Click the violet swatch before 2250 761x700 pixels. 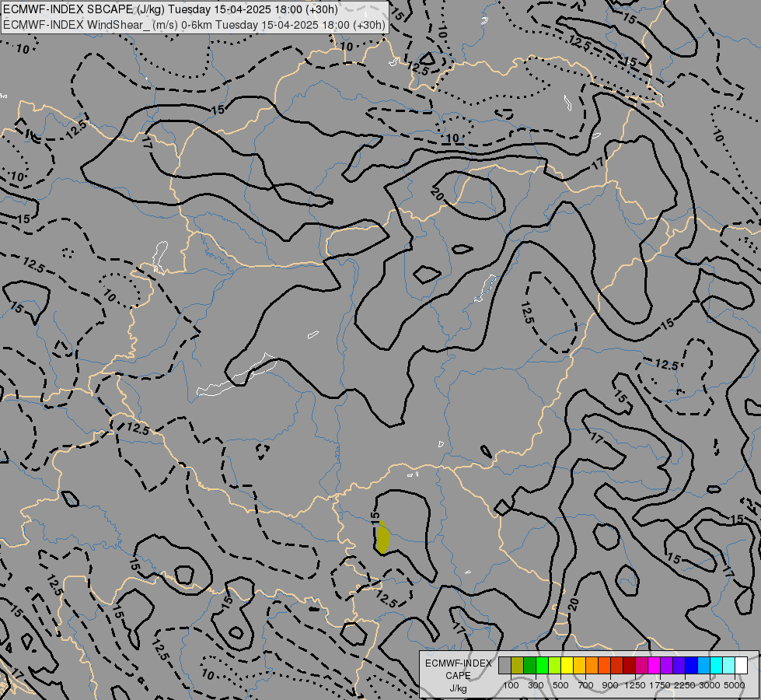679,666
